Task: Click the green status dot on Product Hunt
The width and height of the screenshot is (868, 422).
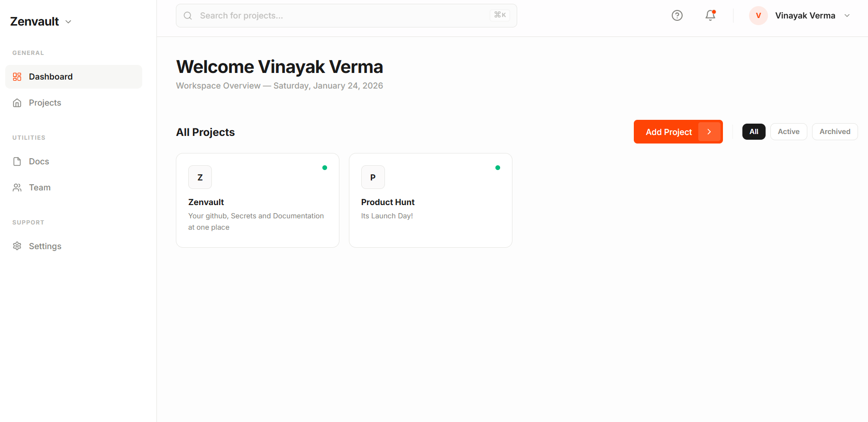Action: point(498,167)
